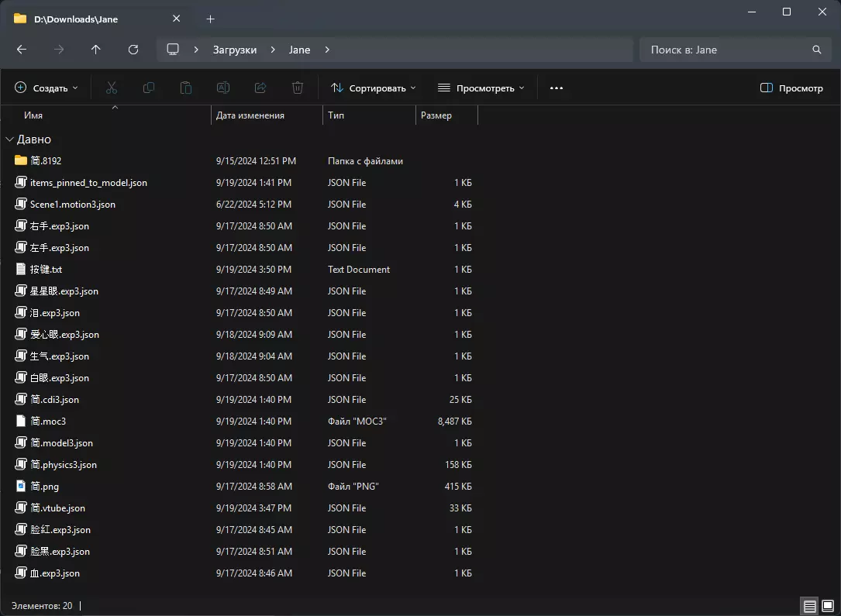This screenshot has width=841, height=616.
Task: Collapse the Давно group
Action: (10, 139)
